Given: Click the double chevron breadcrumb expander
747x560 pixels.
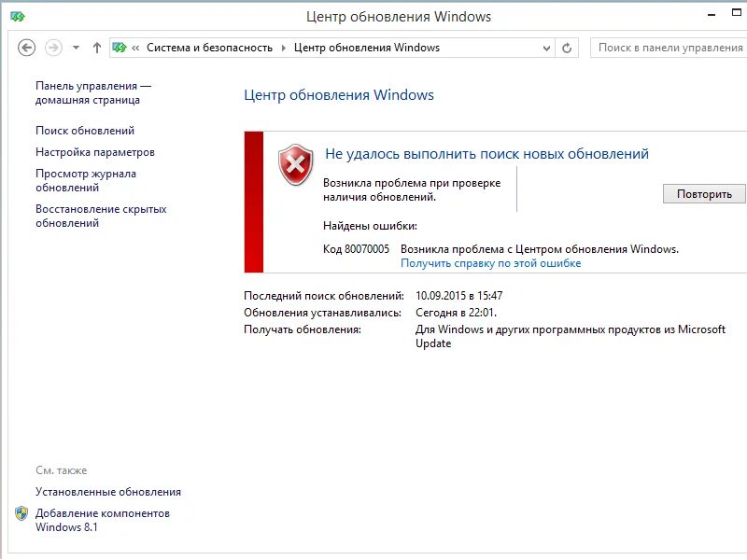Looking at the screenshot, I should point(135,48).
